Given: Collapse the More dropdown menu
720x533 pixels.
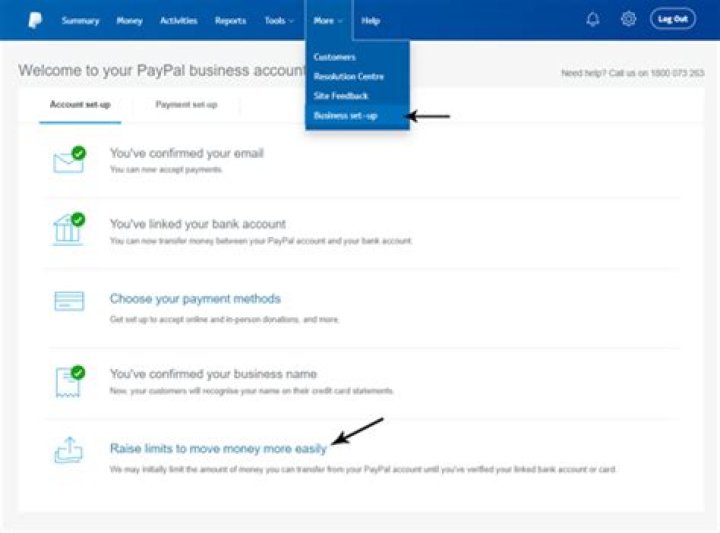Looking at the screenshot, I should click(328, 21).
